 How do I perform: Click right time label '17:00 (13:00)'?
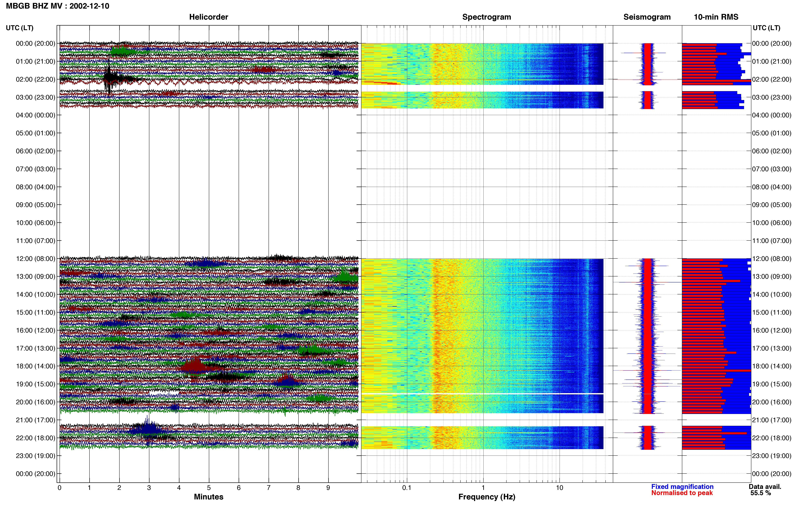(x=772, y=348)
